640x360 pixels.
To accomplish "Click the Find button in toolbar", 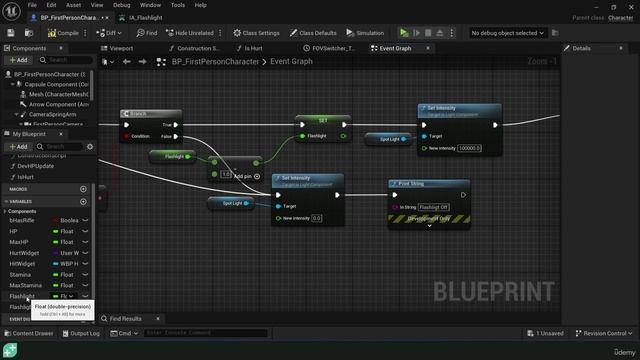I will click(147, 33).
